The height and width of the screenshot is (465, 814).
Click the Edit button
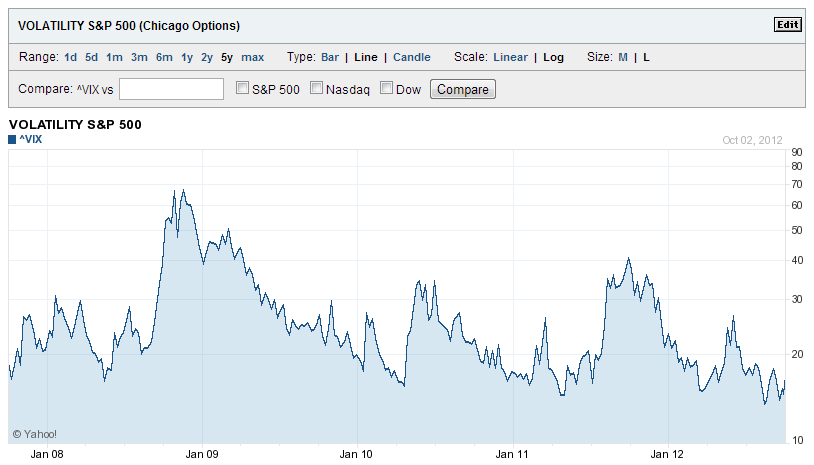click(788, 25)
